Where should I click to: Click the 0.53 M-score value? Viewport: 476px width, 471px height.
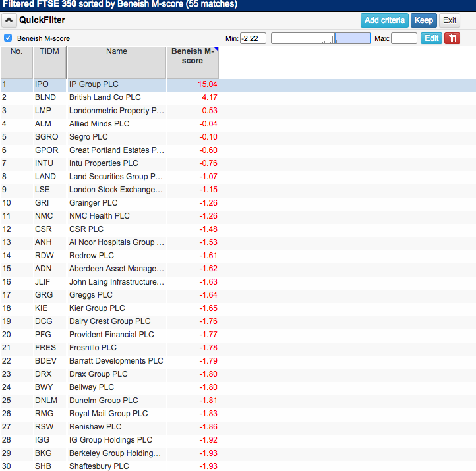coord(210,111)
